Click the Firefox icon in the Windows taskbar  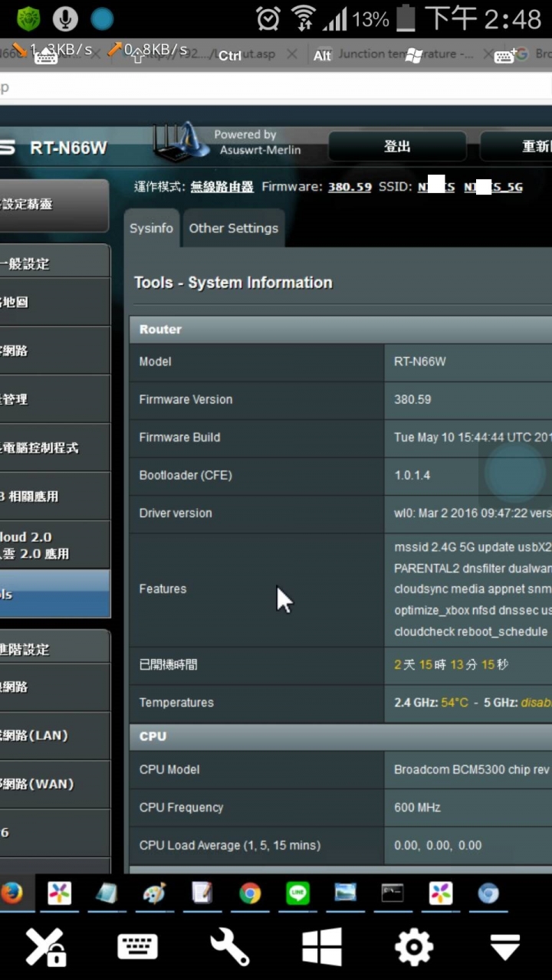tap(11, 893)
